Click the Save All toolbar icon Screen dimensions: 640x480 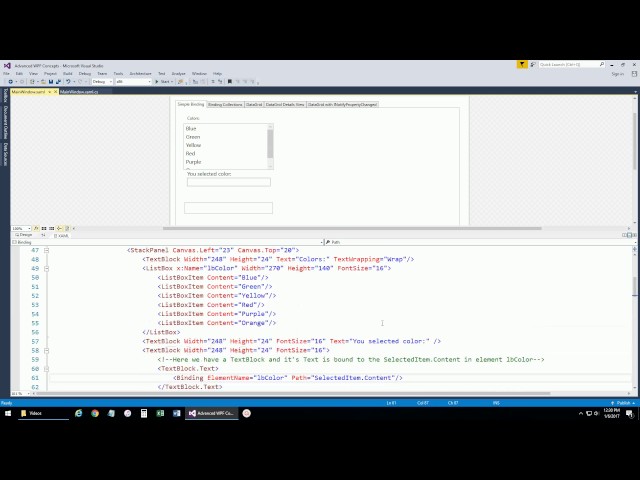pyautogui.click(x=58, y=82)
